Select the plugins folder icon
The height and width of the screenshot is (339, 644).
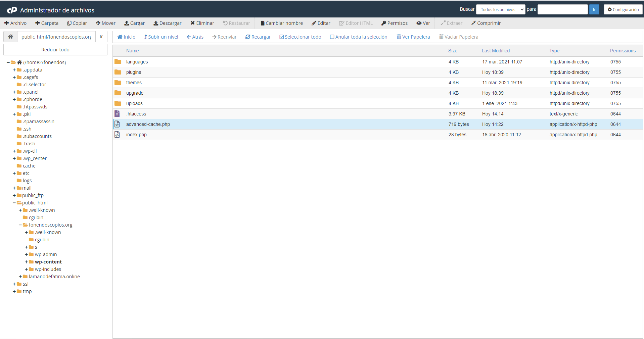(118, 72)
